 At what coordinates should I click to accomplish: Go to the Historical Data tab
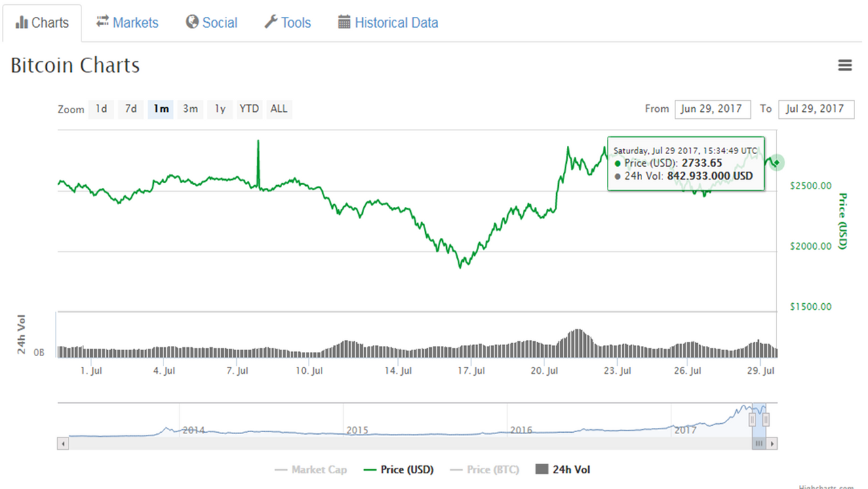(388, 22)
